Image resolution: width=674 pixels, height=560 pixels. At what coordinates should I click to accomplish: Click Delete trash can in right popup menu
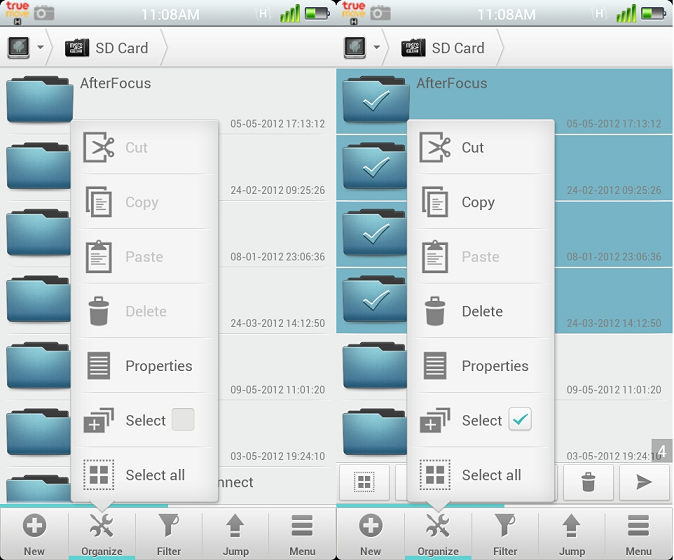[x=435, y=311]
